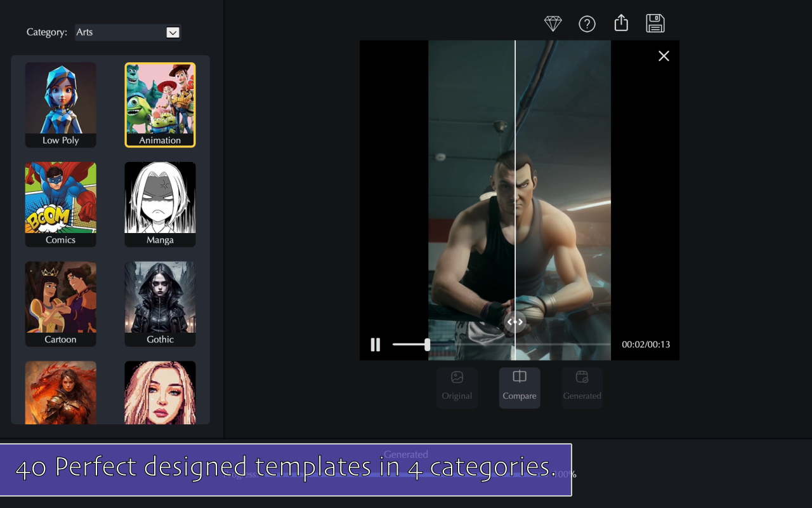
Task: Pause the video playback
Action: point(376,345)
